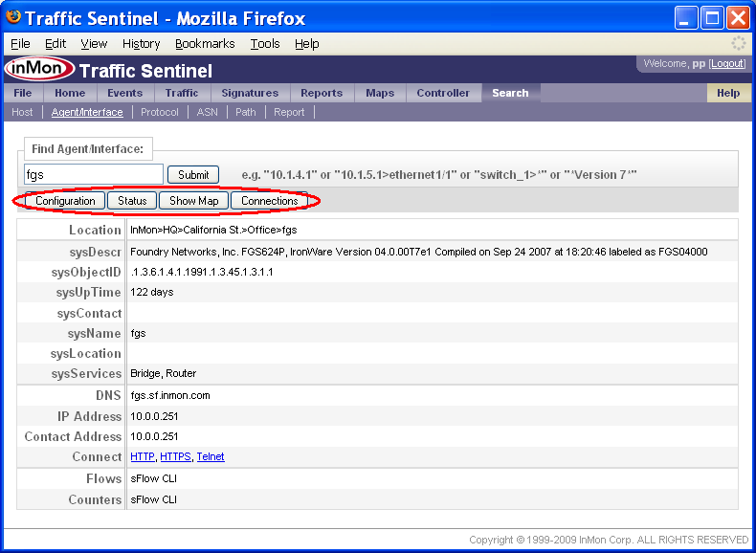
Task: Maximize the Firefox window
Action: pos(712,18)
